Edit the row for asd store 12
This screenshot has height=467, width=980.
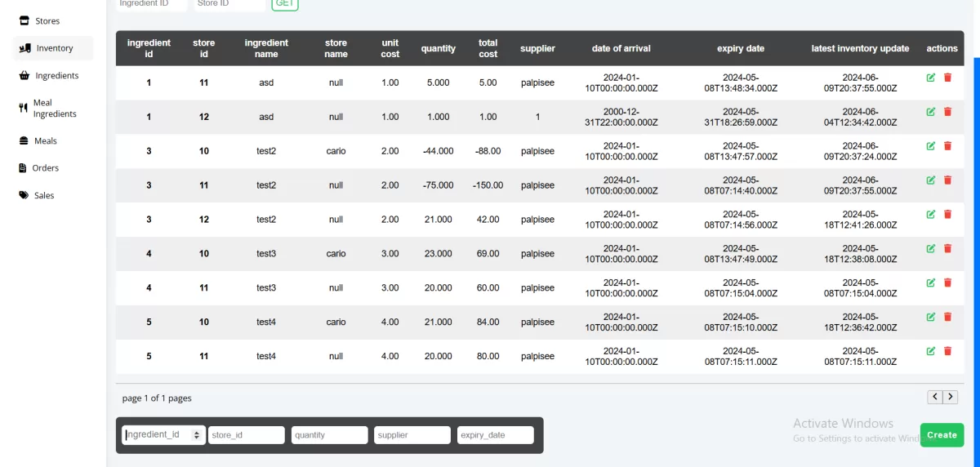(x=931, y=112)
